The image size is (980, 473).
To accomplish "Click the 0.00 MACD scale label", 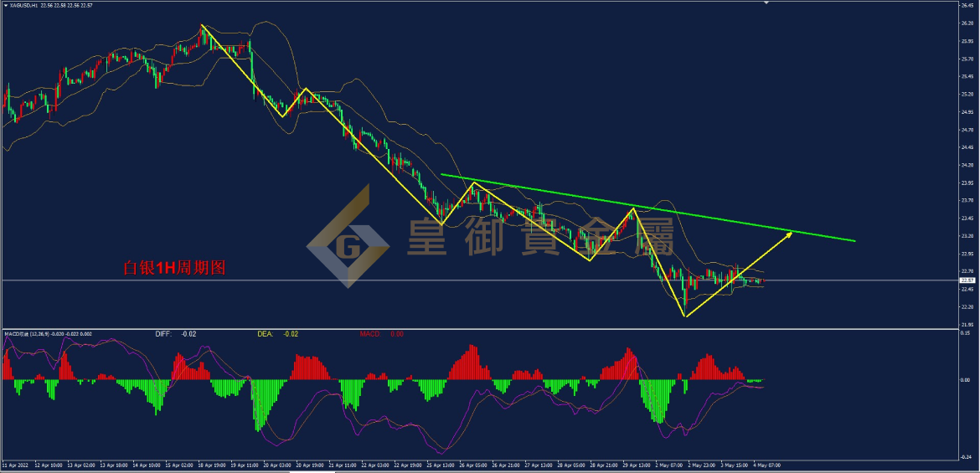I will click(x=967, y=379).
